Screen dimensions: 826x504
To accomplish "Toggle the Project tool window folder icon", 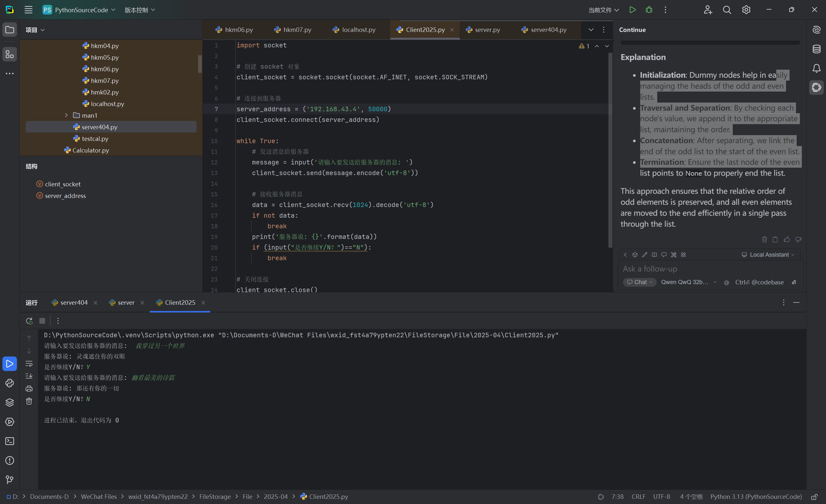I will 10,29.
